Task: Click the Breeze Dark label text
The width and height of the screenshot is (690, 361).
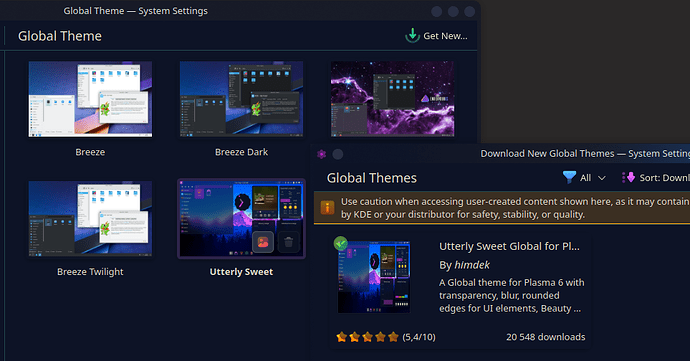Action: click(241, 152)
